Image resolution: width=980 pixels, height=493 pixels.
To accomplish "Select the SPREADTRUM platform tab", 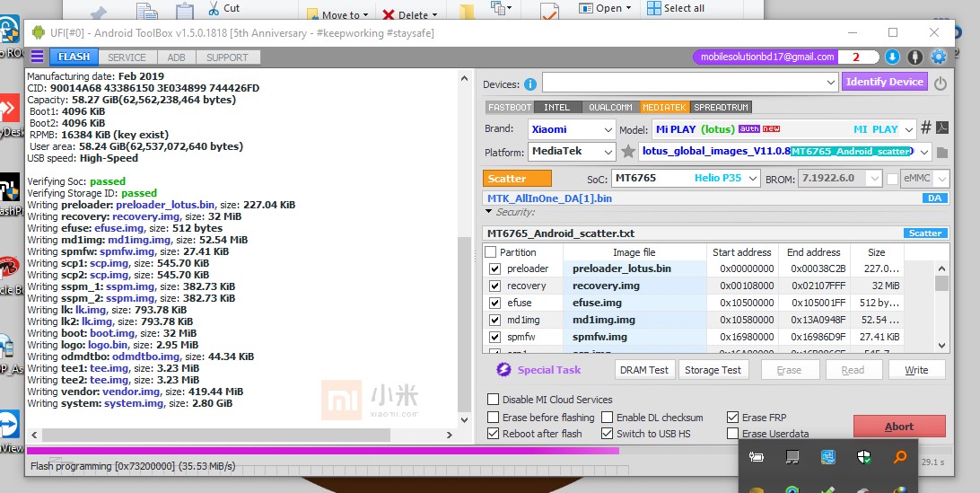I will coord(721,108).
